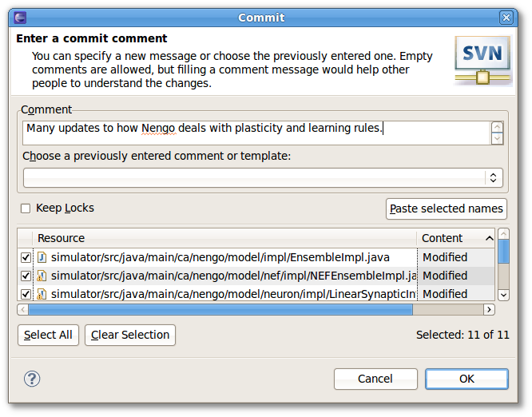The image size is (532, 417).
Task: Click the Select All button
Action: (x=48, y=335)
